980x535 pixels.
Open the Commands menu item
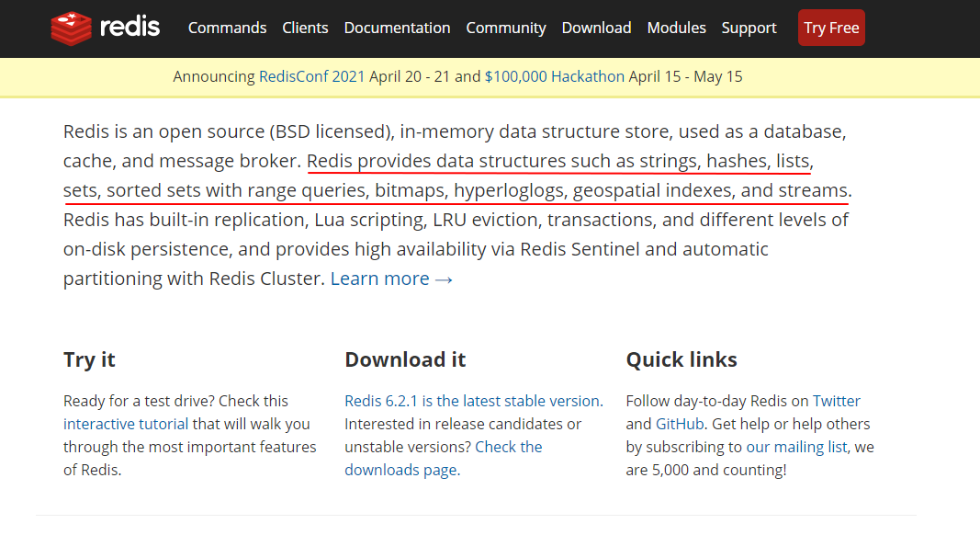227,28
